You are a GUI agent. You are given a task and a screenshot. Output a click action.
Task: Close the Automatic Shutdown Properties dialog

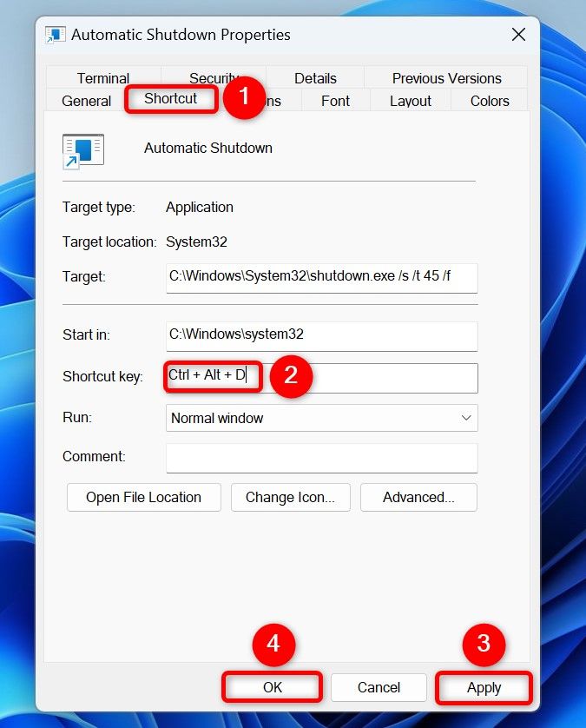[x=518, y=35]
